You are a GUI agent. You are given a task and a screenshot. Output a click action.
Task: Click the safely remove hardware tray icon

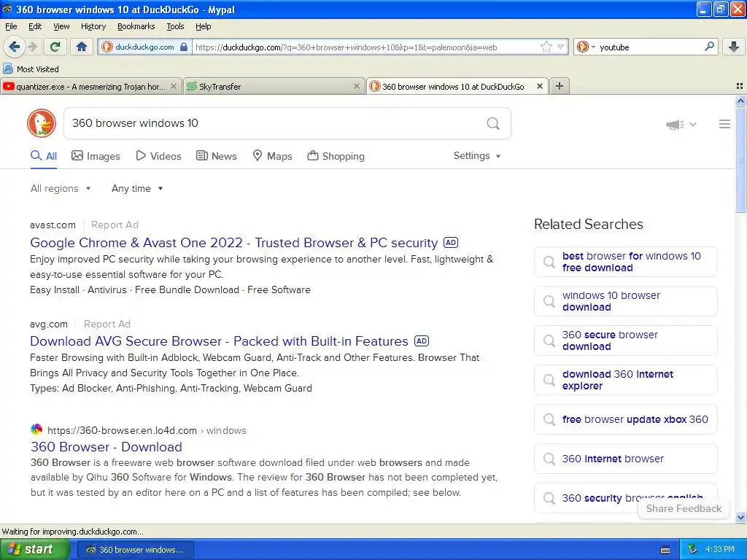[693, 550]
